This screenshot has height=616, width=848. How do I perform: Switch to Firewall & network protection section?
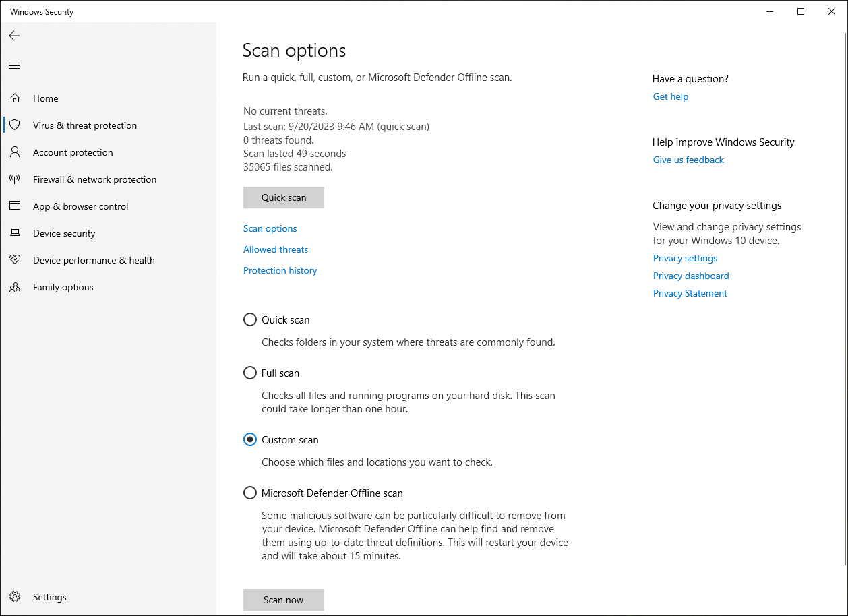94,179
